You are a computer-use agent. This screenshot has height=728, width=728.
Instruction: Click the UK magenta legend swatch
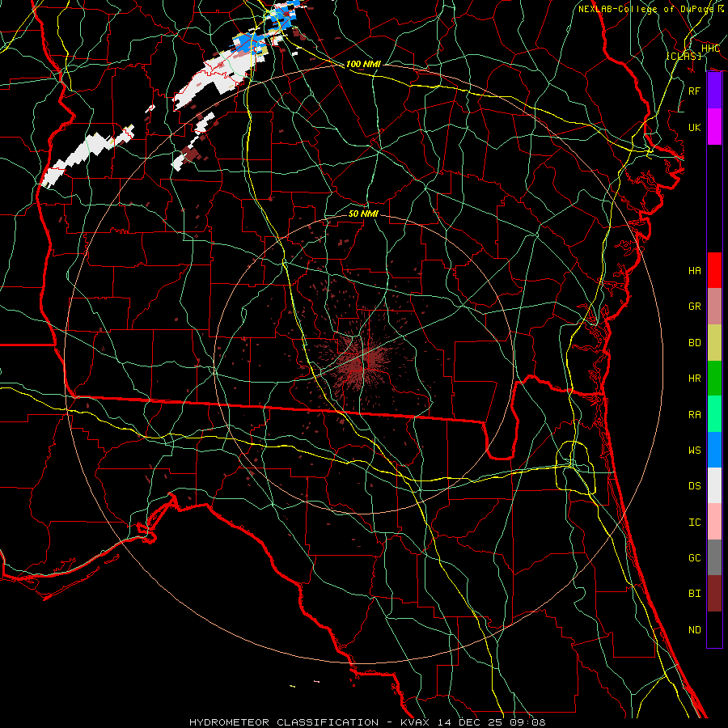(x=714, y=127)
